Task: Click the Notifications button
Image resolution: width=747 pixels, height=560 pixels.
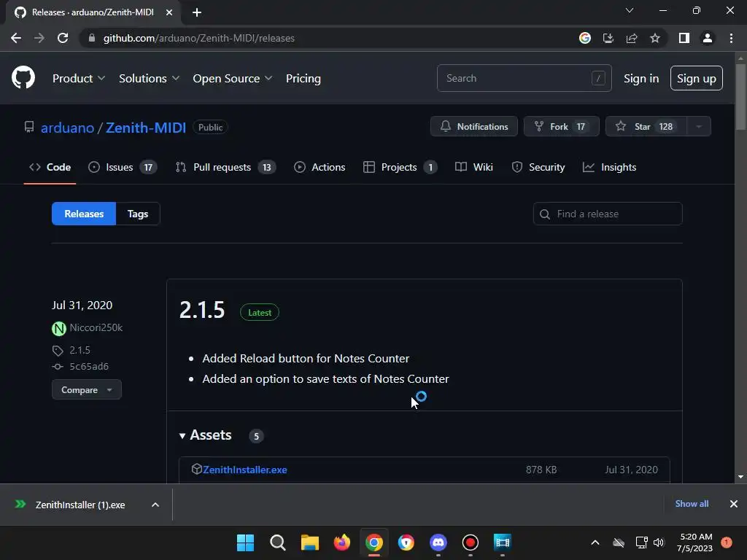Action: tap(474, 127)
